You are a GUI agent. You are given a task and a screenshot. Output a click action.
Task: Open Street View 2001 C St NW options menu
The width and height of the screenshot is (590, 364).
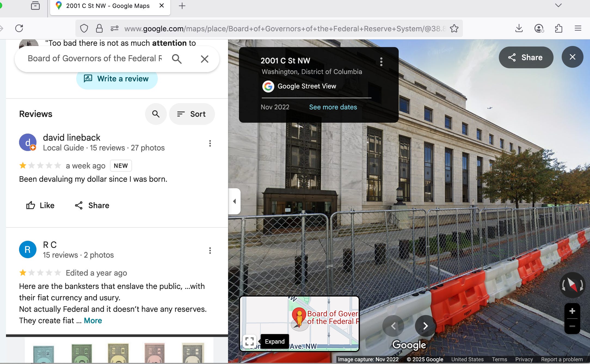pyautogui.click(x=381, y=62)
